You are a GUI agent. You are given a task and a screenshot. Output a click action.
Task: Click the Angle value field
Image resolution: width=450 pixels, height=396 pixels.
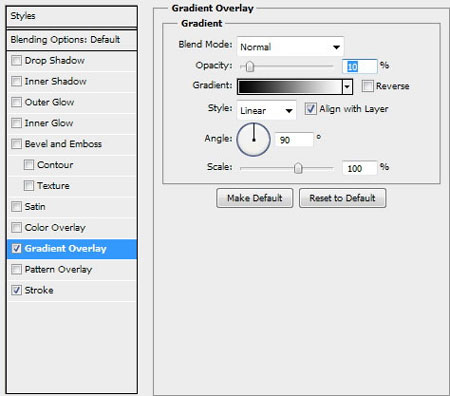(294, 139)
